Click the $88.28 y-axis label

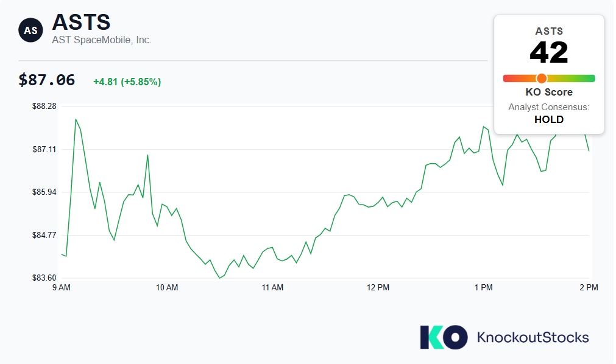coord(44,107)
